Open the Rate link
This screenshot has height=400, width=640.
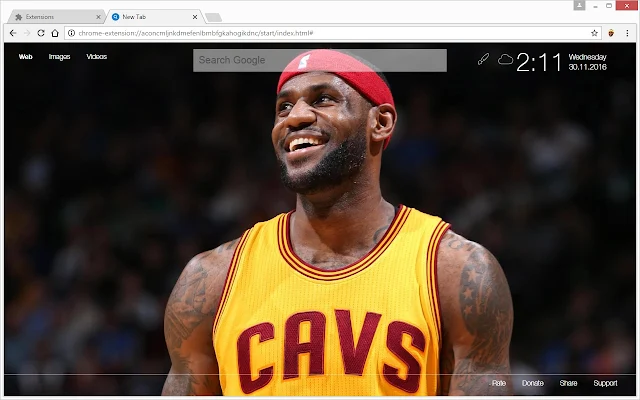[499, 383]
